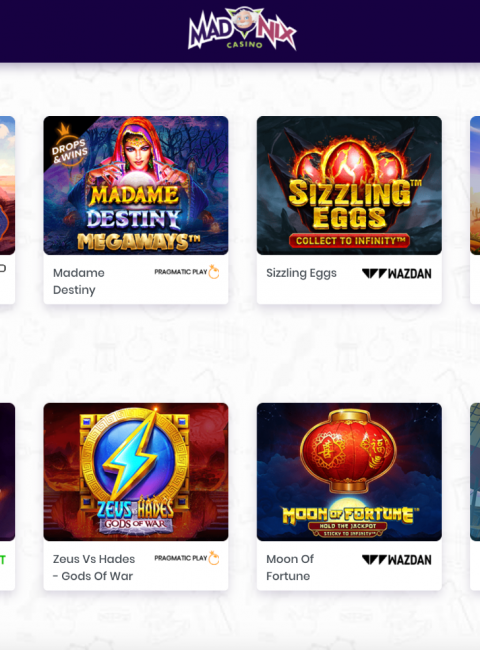Click the Drops & Wins badge
Image resolution: width=480 pixels, height=650 pixels.
pyautogui.click(x=69, y=147)
